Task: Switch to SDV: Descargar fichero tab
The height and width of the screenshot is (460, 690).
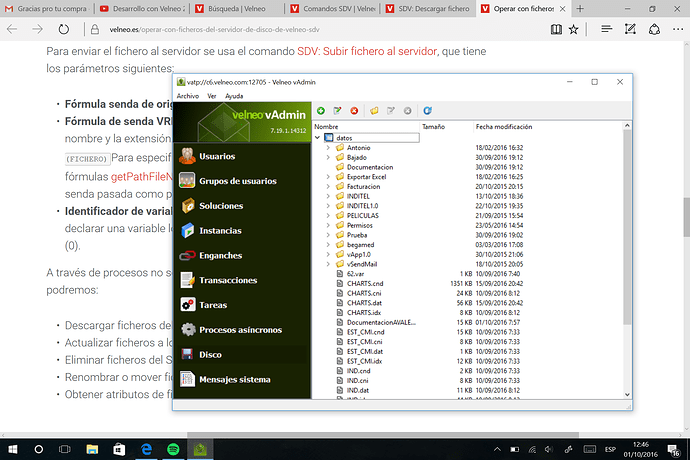Action: point(429,8)
